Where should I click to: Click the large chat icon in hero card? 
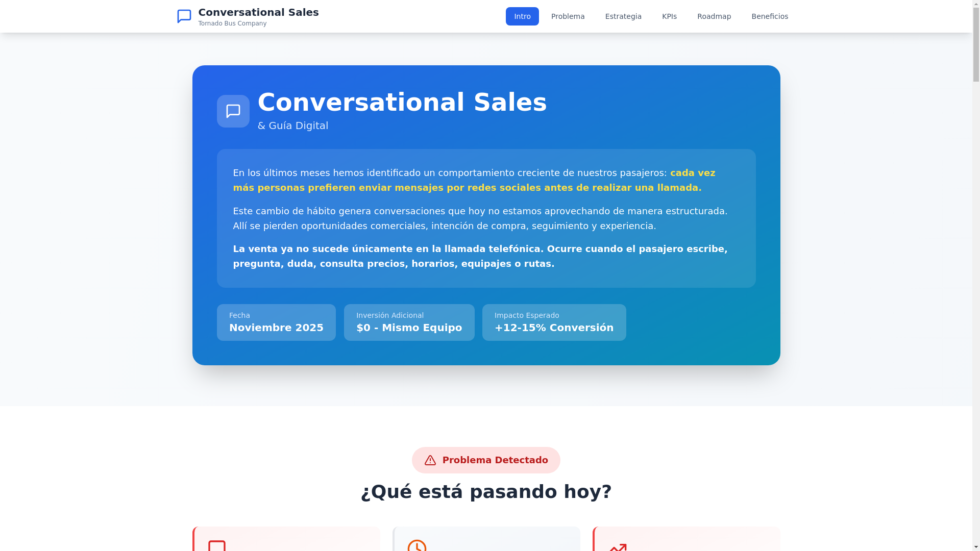pos(233,111)
